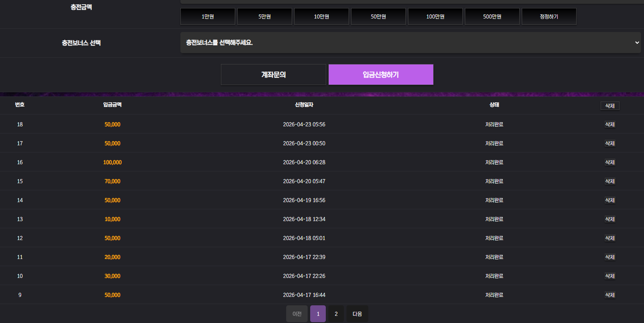The width and height of the screenshot is (644, 323).
Task: Open the 충전보너스 선택 dropdown
Action: [x=410, y=43]
